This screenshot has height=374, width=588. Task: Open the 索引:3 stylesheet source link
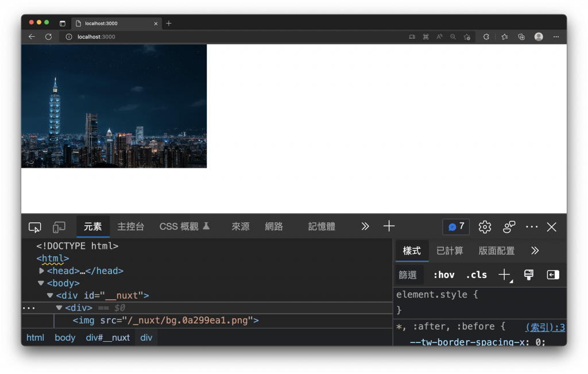pos(545,327)
